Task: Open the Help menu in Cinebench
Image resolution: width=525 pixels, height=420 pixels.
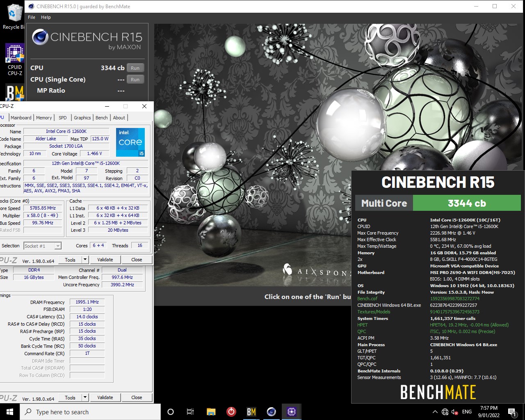Action: [x=46, y=17]
